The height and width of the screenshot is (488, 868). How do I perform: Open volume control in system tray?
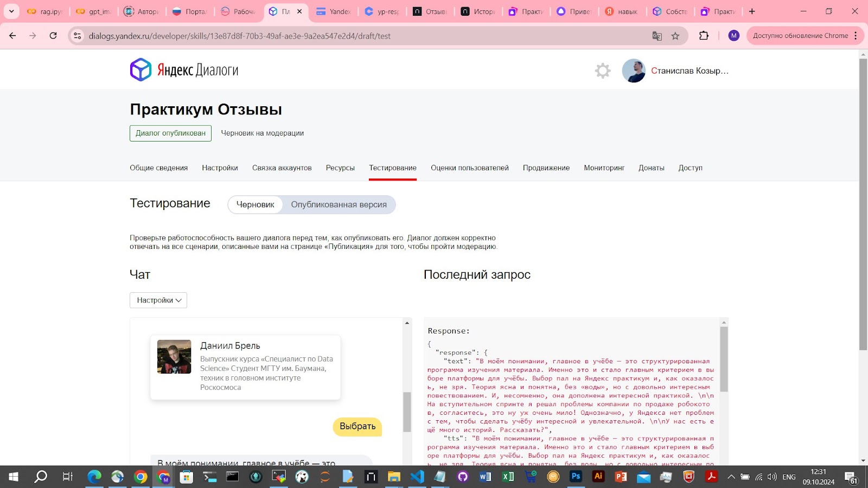click(x=772, y=477)
